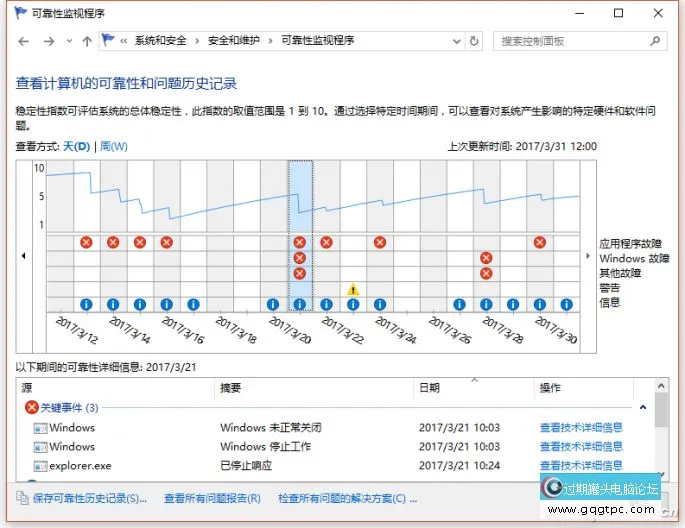This screenshot has height=528, width=685.
Task: Select application failure icon on 2017/3/16
Action: (x=166, y=242)
